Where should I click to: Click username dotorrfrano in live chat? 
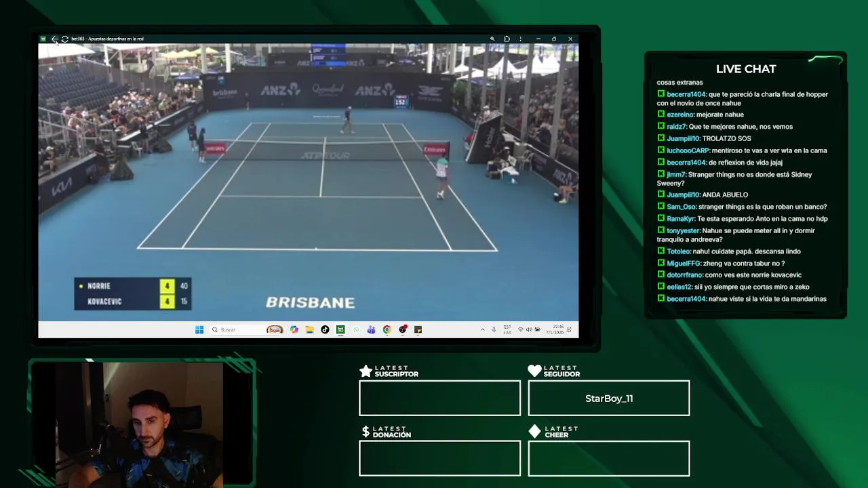684,275
